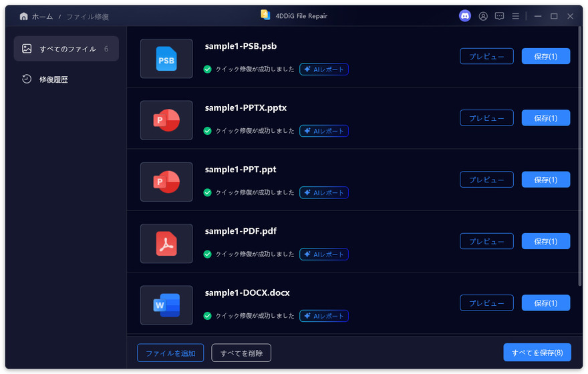Open AIレポート for sample1-PSB.psb
The width and height of the screenshot is (588, 374).
(x=324, y=69)
